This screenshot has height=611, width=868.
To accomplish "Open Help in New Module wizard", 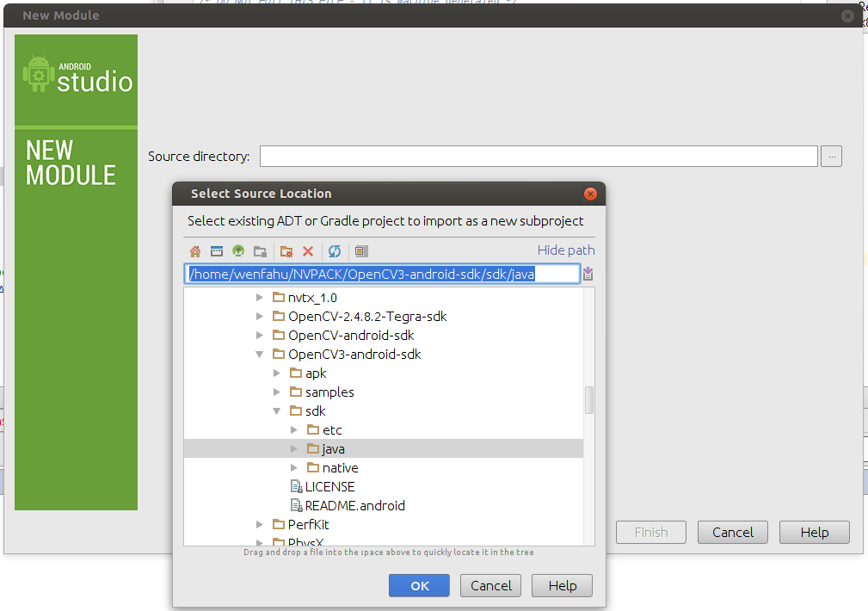I will (815, 533).
